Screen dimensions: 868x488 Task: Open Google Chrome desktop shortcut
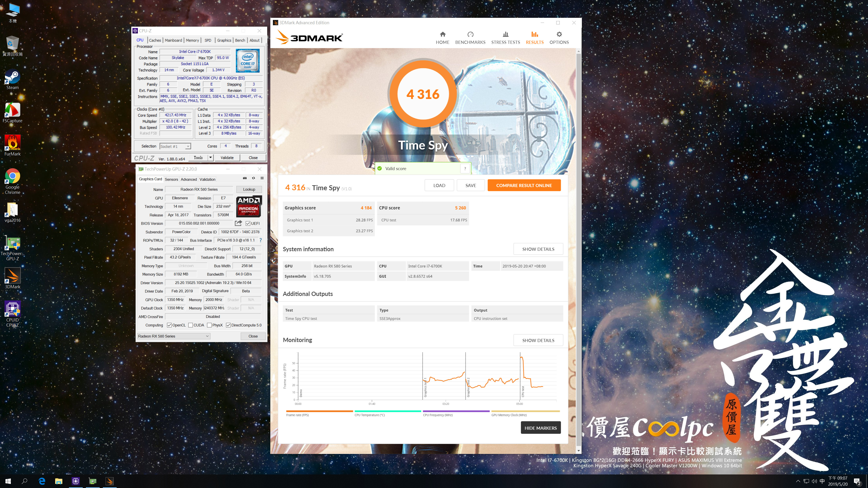pos(12,181)
